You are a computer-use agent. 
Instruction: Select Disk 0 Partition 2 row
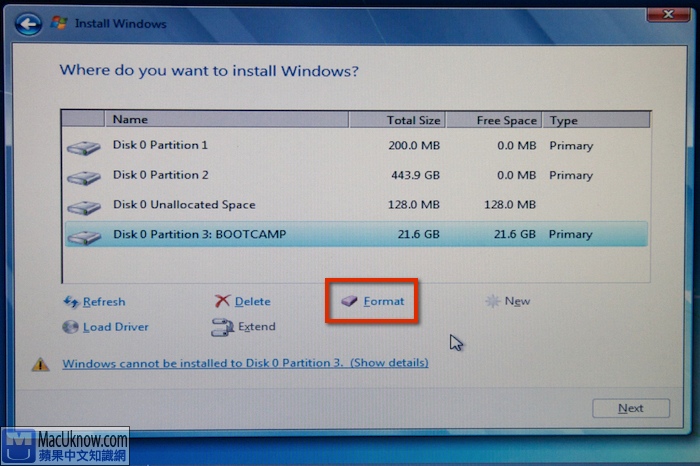pyautogui.click(x=300, y=175)
